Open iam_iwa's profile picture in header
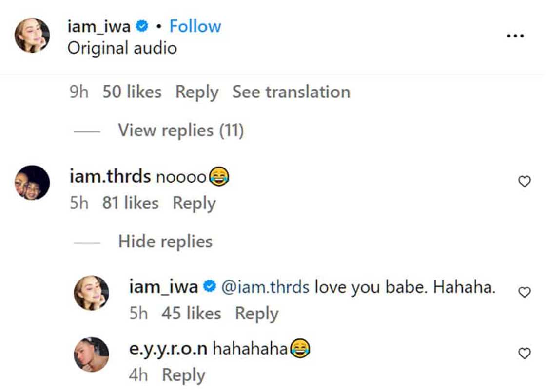Viewport: 546px width, 392px height. pyautogui.click(x=32, y=36)
